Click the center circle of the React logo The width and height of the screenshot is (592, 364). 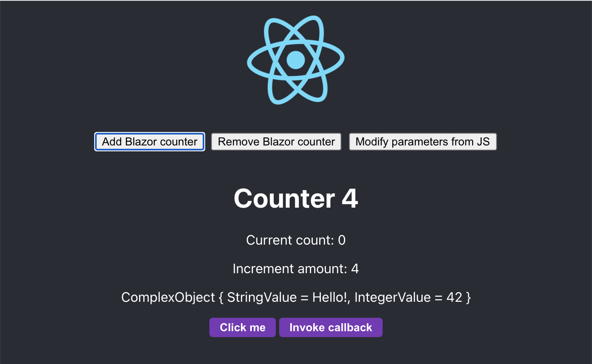click(296, 60)
